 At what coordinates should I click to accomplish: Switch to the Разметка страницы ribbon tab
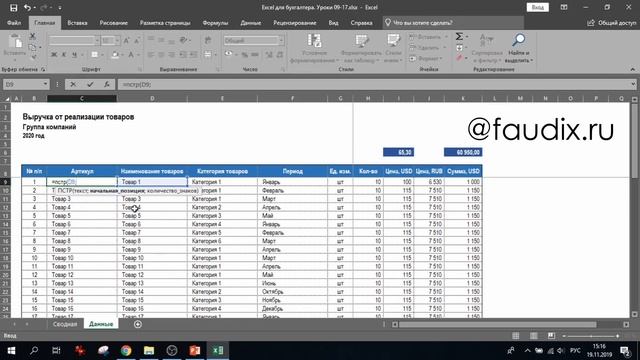click(165, 23)
